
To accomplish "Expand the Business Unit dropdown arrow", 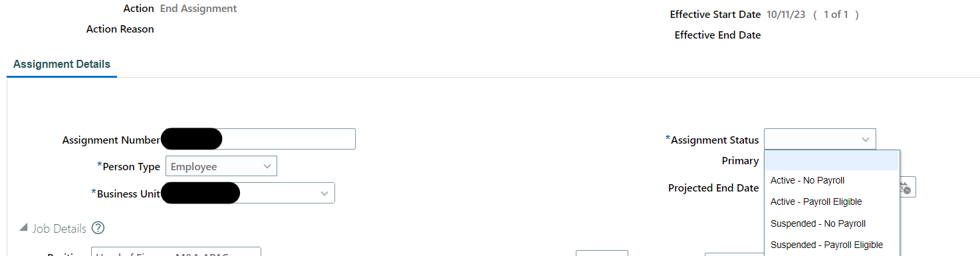I will pyautogui.click(x=324, y=193).
